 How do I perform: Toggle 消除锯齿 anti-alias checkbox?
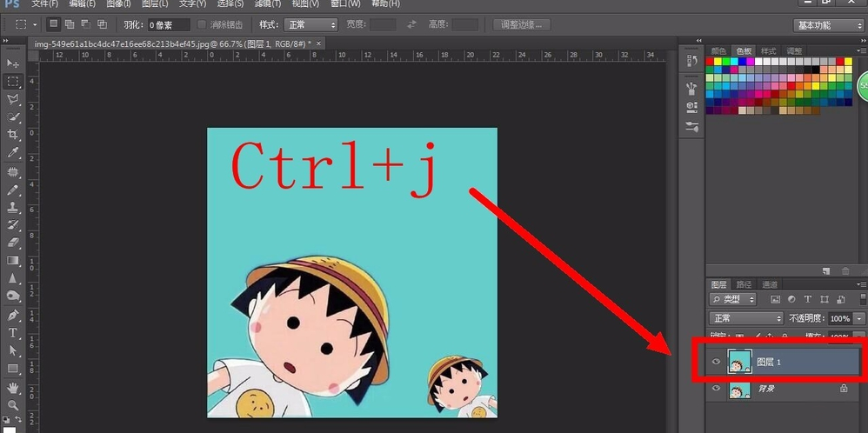[x=202, y=24]
